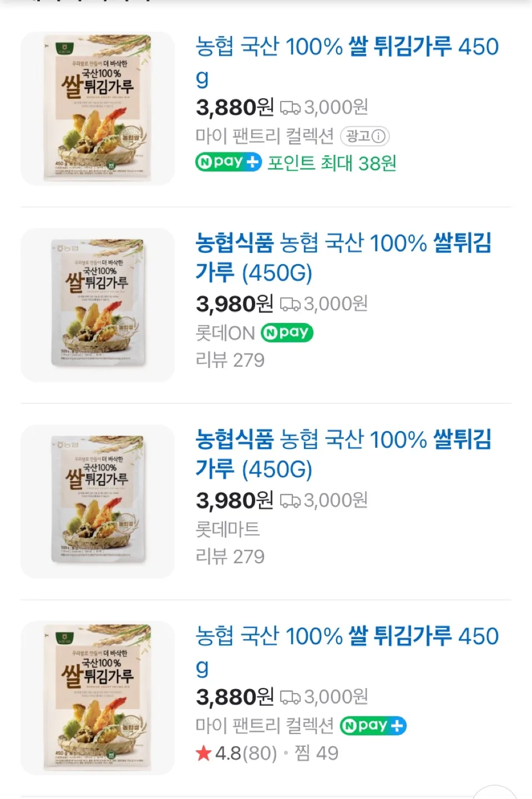
Task: View 리뷰 279 under the 롯데ON listing
Action: (230, 360)
